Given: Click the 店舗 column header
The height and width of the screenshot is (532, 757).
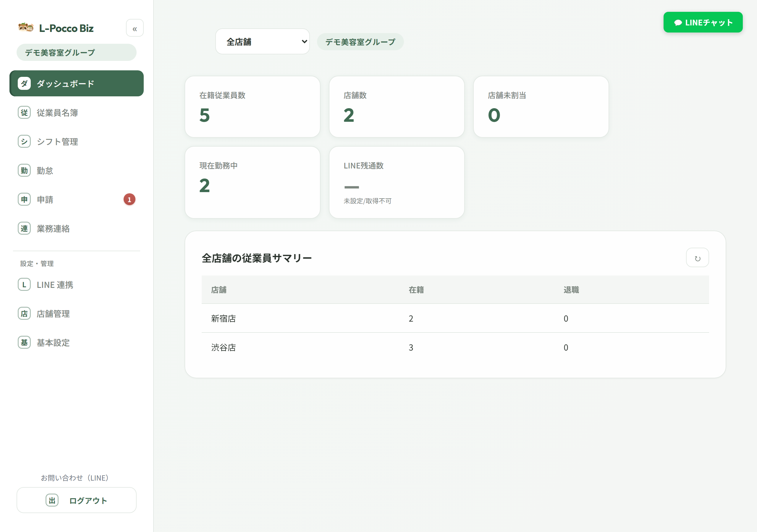Looking at the screenshot, I should [x=219, y=290].
